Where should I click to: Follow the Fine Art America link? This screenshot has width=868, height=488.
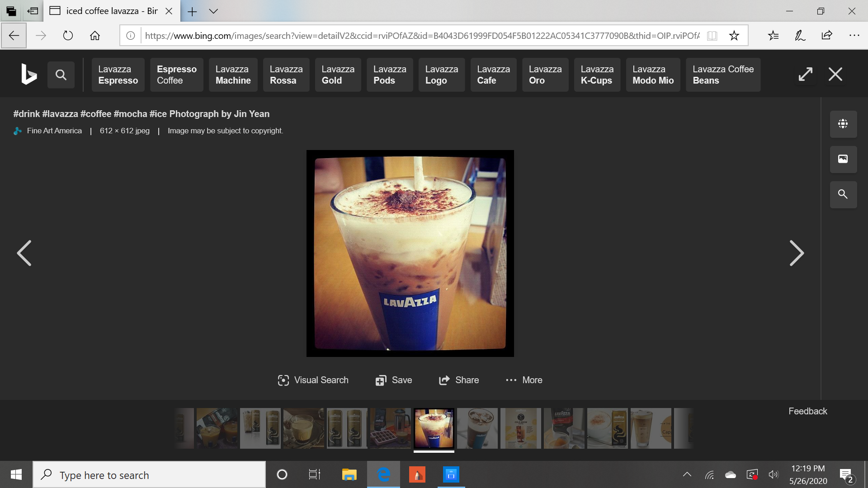pos(53,131)
